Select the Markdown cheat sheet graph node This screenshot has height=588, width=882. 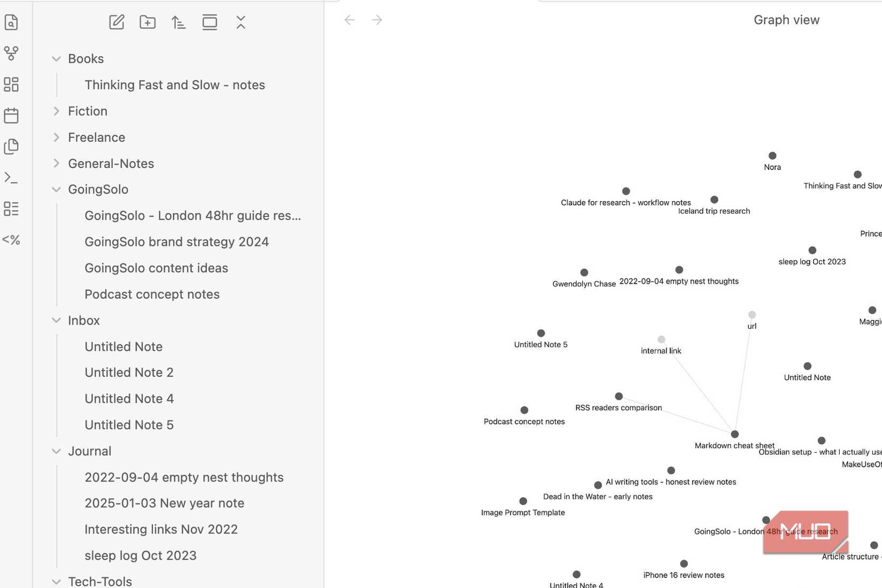735,435
